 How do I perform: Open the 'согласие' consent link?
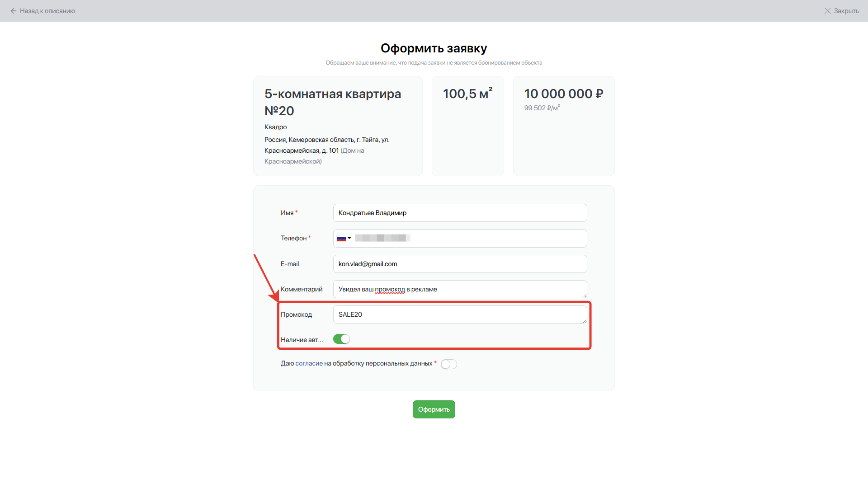tap(309, 363)
